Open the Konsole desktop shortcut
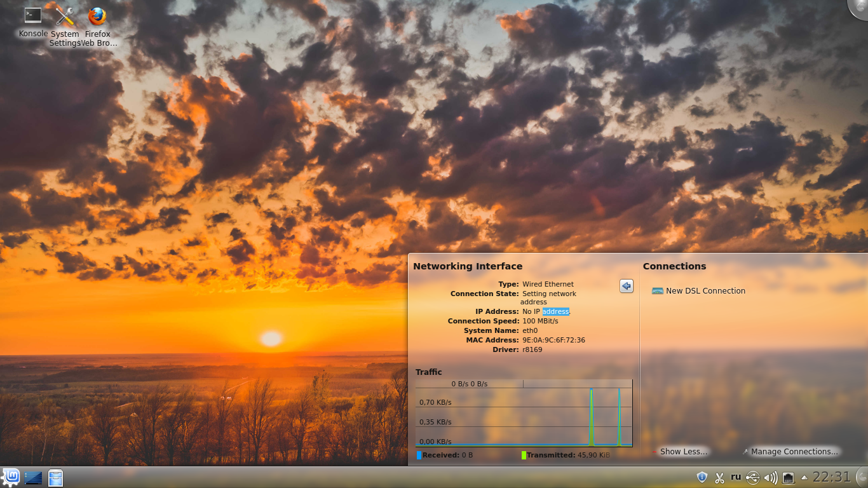868x488 pixels. (x=33, y=16)
